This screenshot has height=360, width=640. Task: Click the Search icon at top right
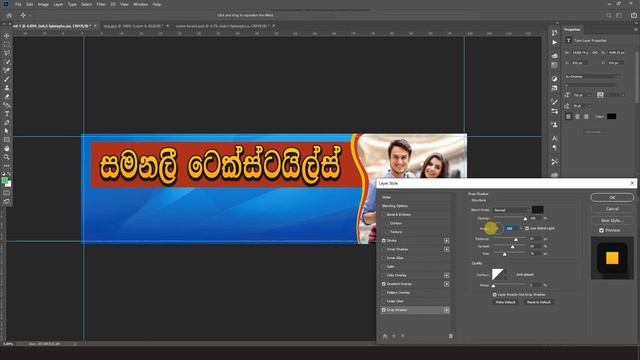pos(609,15)
